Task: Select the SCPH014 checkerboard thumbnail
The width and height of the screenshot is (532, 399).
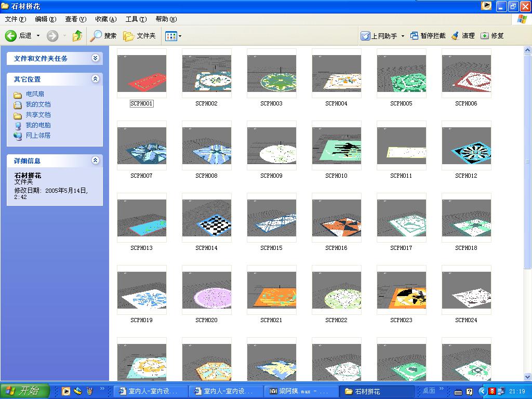Action: (x=206, y=219)
